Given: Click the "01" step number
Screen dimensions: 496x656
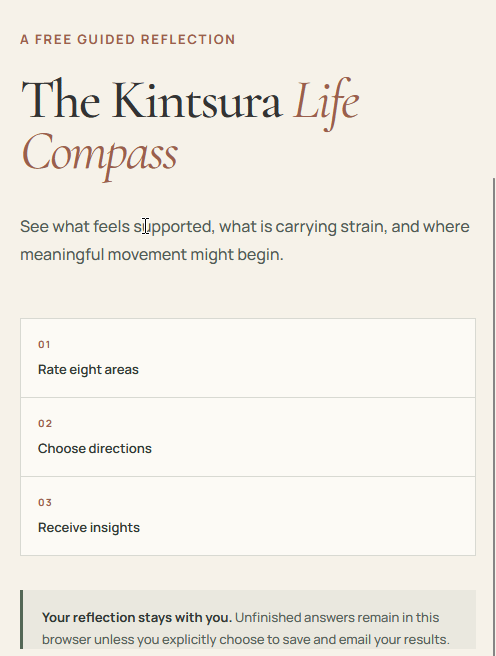Looking at the screenshot, I should [x=44, y=344].
